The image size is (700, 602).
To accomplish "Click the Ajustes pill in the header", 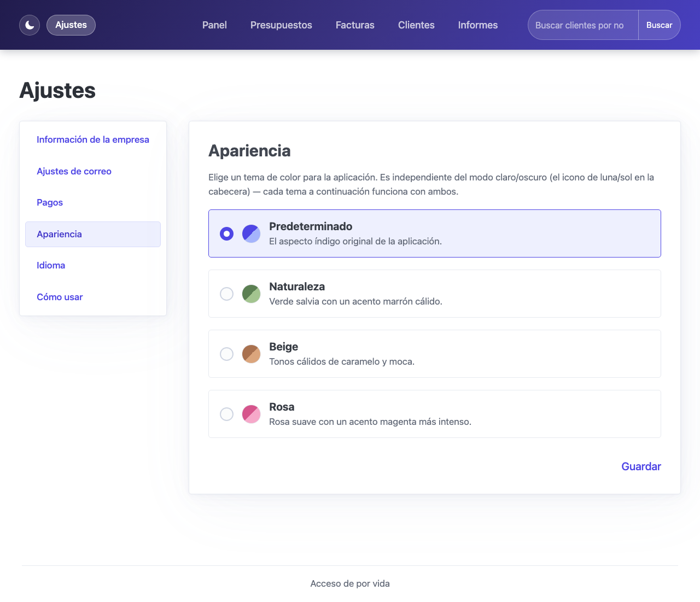I will pyautogui.click(x=71, y=25).
